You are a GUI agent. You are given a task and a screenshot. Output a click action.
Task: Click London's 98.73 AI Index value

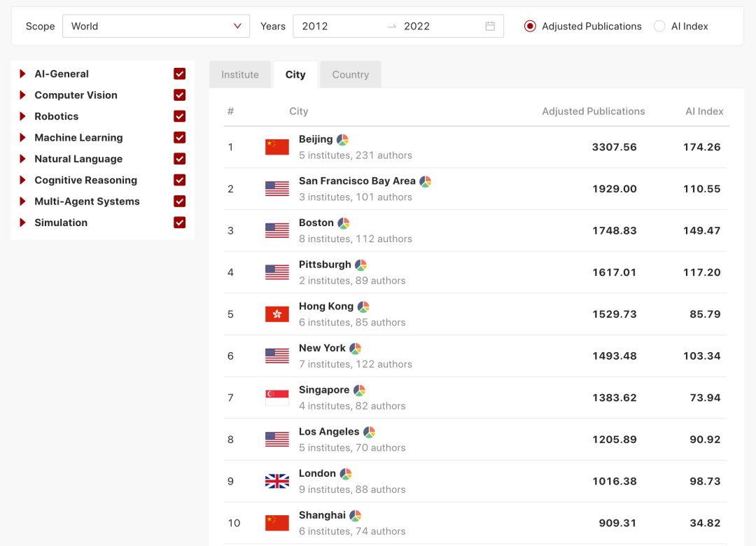click(705, 482)
